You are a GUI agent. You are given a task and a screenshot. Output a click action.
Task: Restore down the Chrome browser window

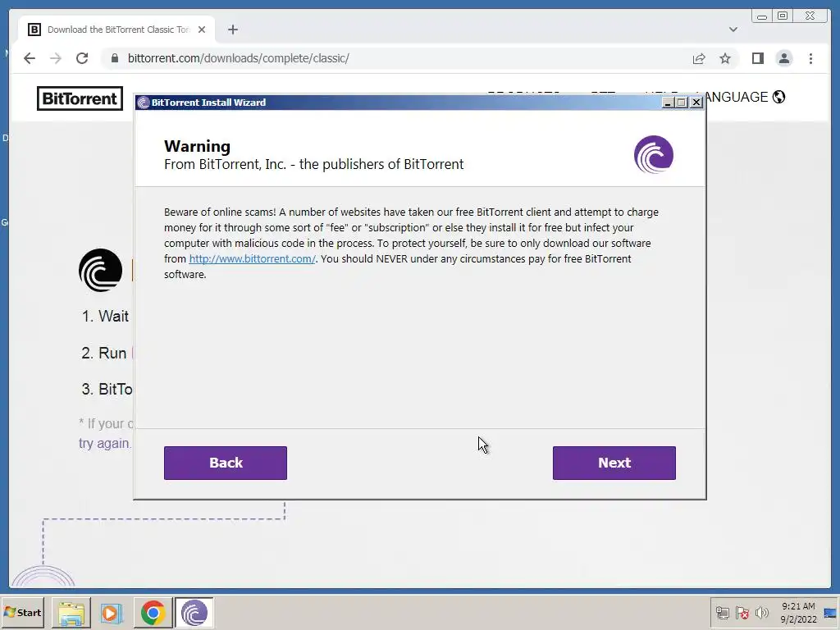point(783,16)
